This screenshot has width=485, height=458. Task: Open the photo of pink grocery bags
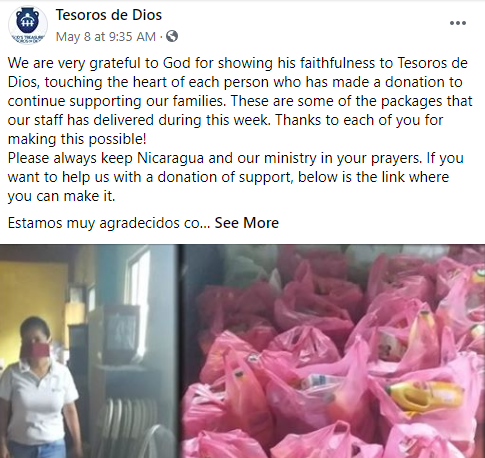coord(333,351)
